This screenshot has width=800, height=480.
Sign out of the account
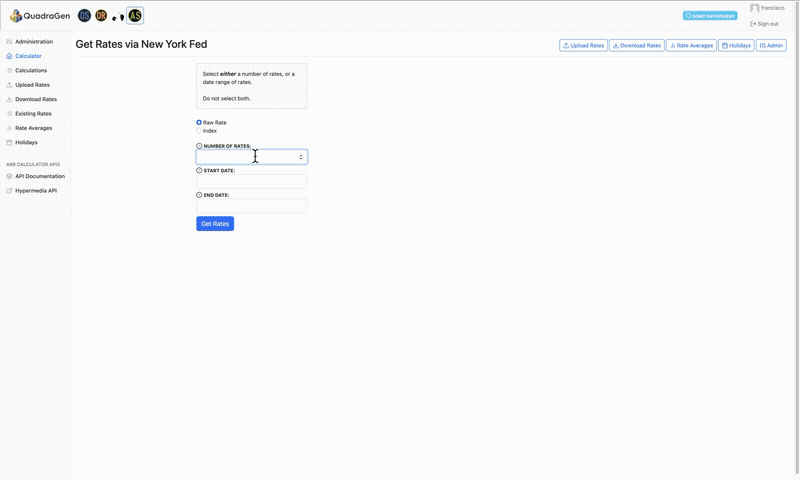tap(764, 23)
